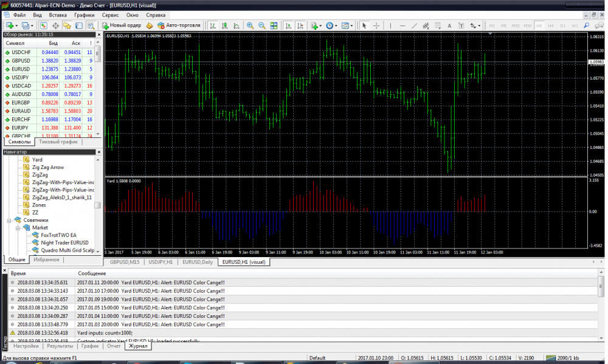608x364 pixels.
Task: Select the GBPUSD row in market watch
Action: pyautogui.click(x=21, y=61)
